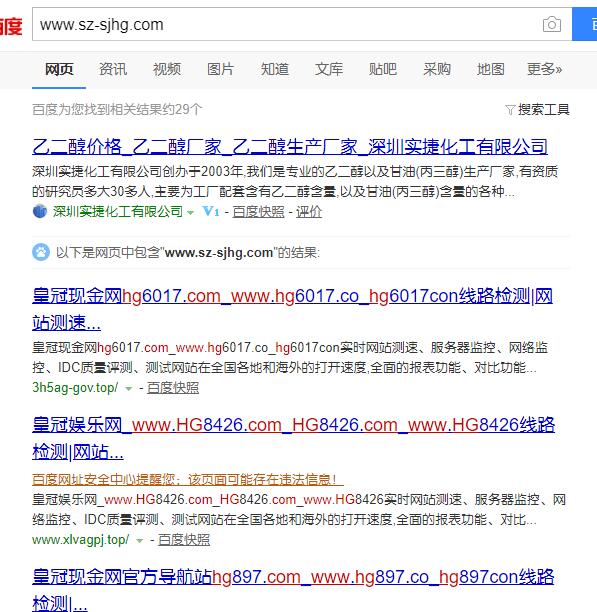Click the Baidu paw icon near 以下是网页中包含
The height and width of the screenshot is (612, 597).
click(41, 252)
